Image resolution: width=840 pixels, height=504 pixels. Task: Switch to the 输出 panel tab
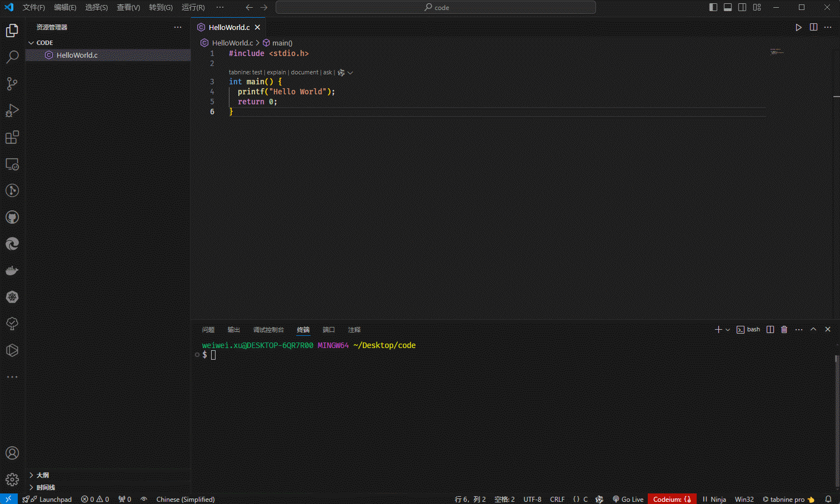click(x=233, y=330)
